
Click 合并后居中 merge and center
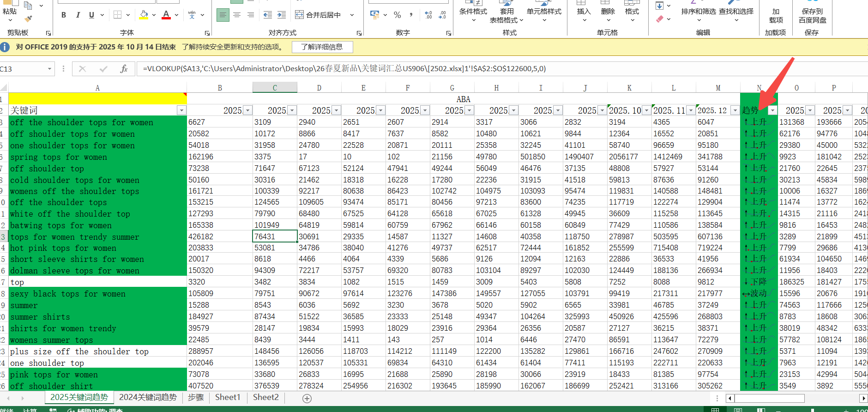pyautogui.click(x=323, y=15)
